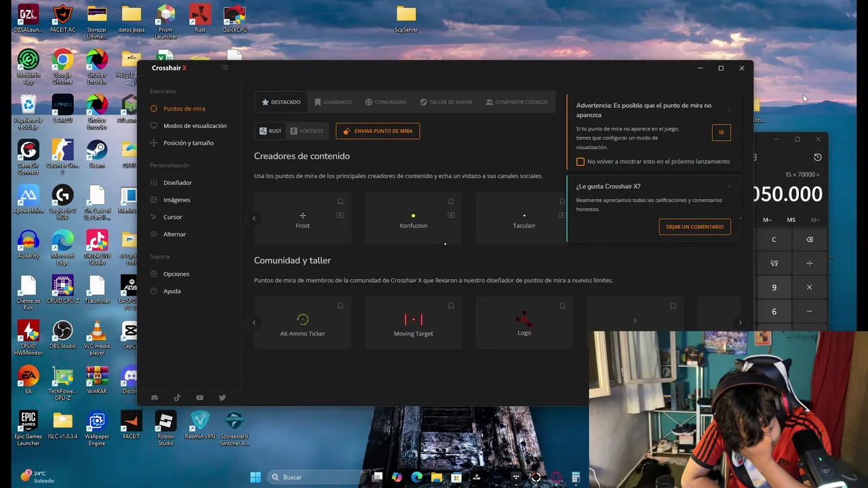
Task: Click calculator backspace icon
Action: pyautogui.click(x=810, y=239)
